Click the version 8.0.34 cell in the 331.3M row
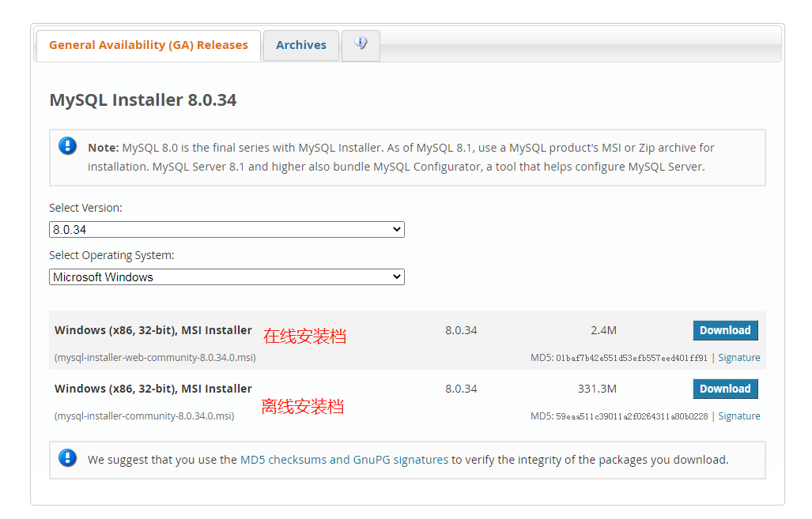Image resolution: width=812 pixels, height=519 pixels. pos(461,389)
